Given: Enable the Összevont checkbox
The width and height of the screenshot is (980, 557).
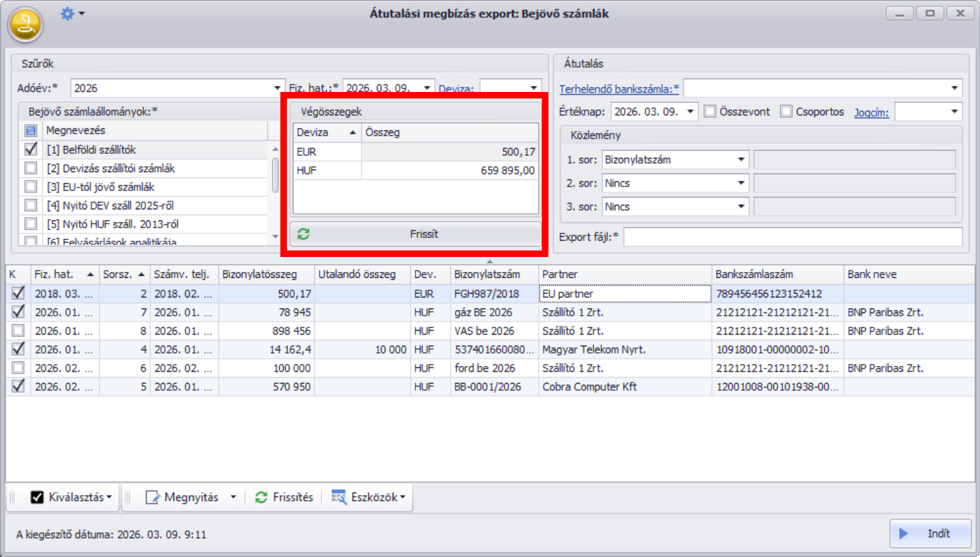Looking at the screenshot, I should point(710,112).
